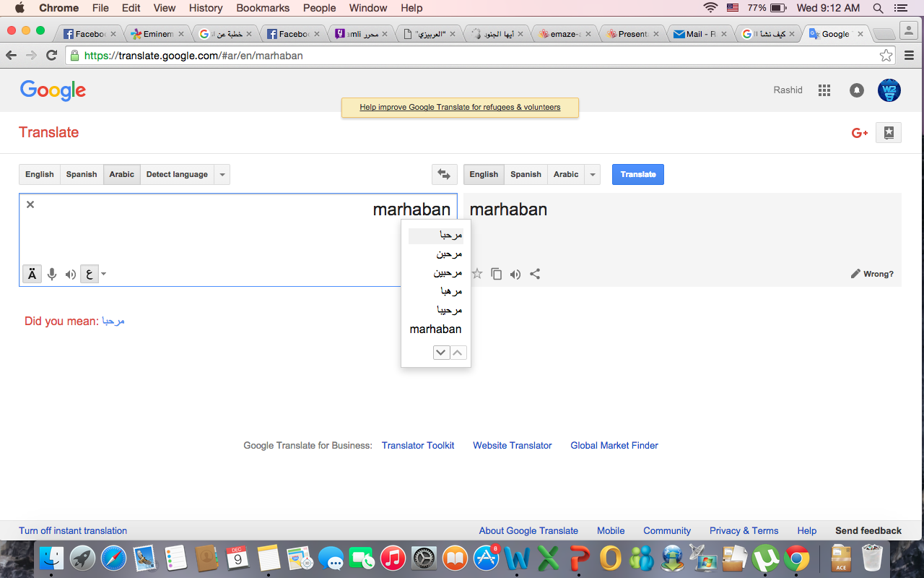Clear the source text with X

coord(30,204)
